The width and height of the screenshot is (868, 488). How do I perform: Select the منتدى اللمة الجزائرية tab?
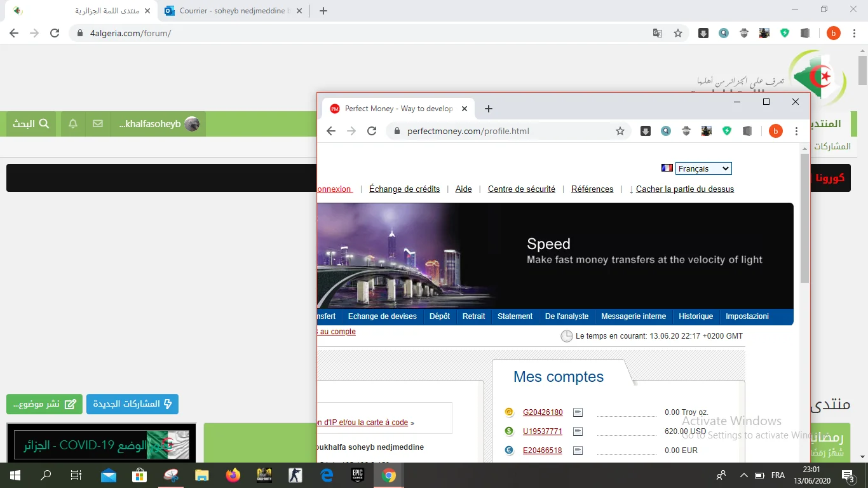click(x=81, y=11)
